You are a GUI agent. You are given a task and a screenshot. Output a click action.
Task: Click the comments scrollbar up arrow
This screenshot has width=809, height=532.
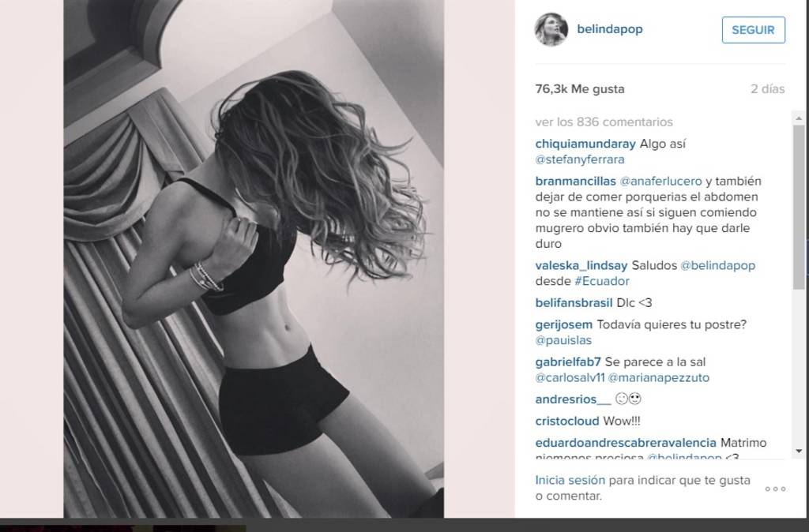pos(799,118)
